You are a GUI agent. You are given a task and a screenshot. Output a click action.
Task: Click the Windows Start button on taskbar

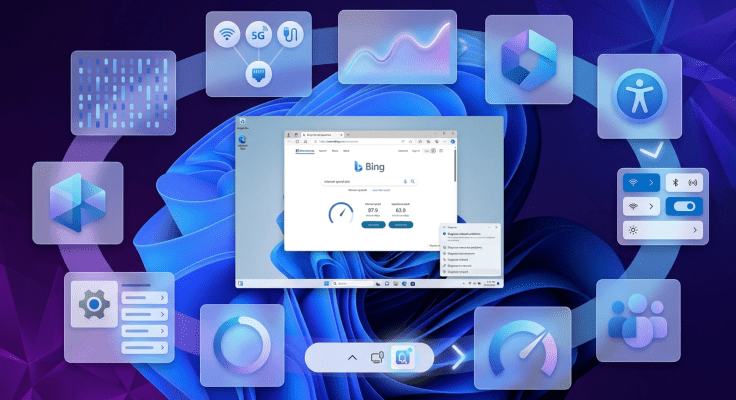coord(326,284)
